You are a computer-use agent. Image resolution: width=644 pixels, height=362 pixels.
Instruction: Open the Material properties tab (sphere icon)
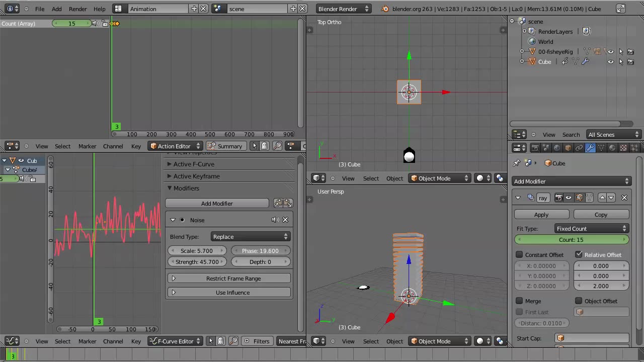click(612, 148)
